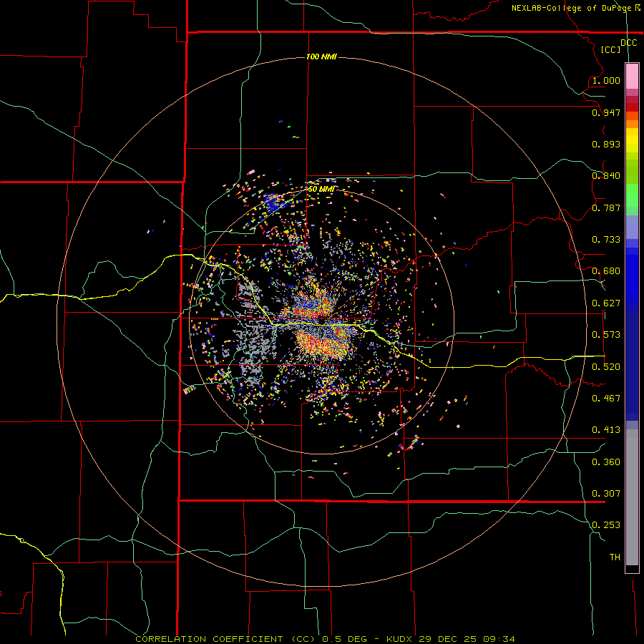Click the 50 NMI range ring label
The image size is (644, 644).
click(321, 189)
